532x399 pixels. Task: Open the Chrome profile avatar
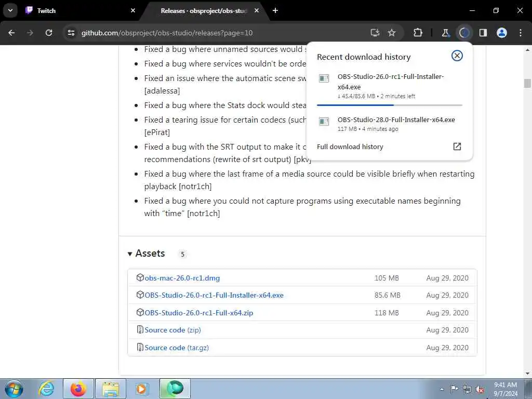[x=502, y=33]
